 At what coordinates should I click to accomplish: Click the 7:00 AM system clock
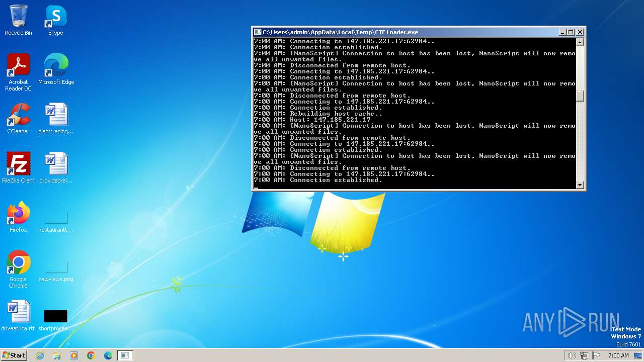pyautogui.click(x=618, y=355)
